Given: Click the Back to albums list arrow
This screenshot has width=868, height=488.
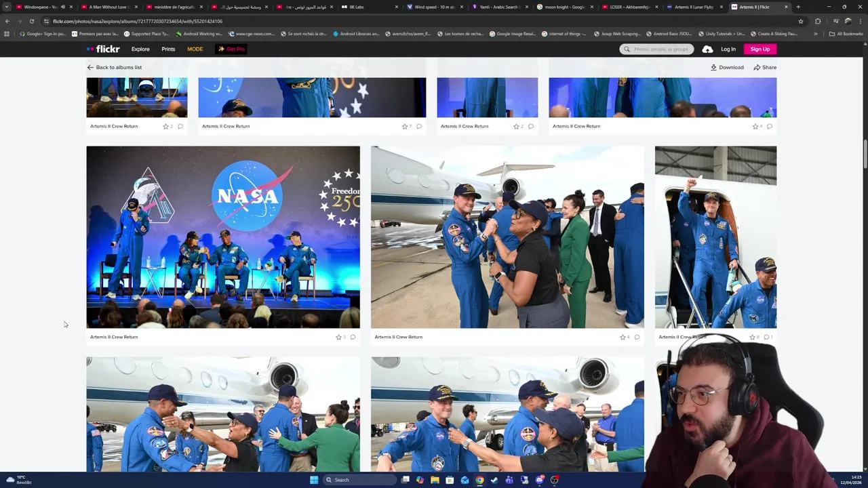Looking at the screenshot, I should coord(90,67).
